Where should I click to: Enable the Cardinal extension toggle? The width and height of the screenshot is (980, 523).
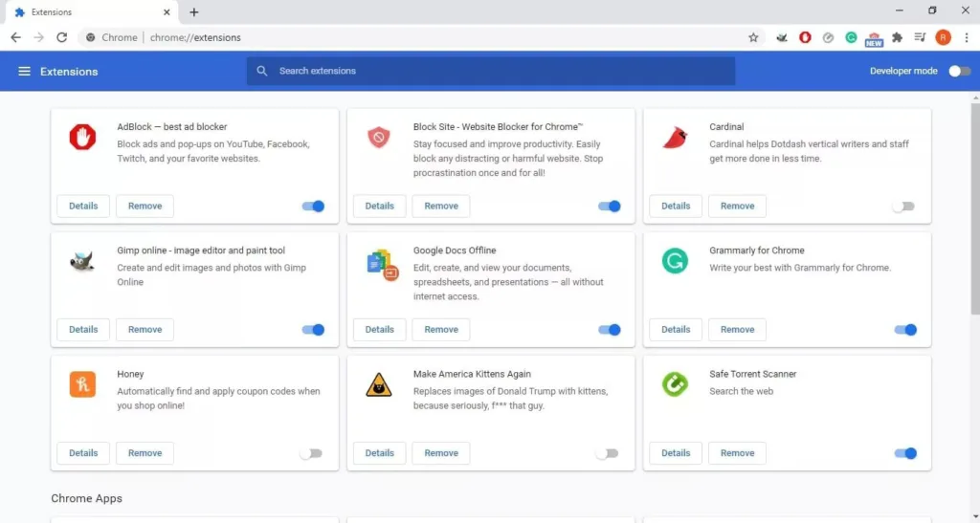click(903, 206)
